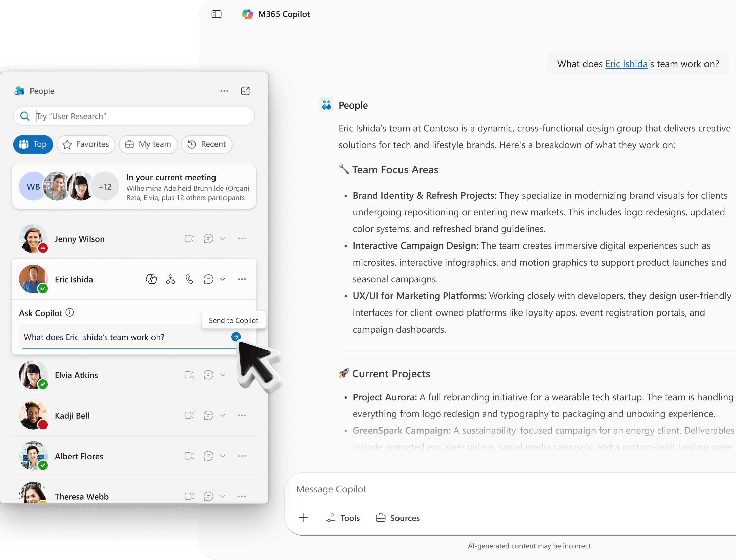Open Jenny Wilson's profile photo
The image size is (736, 560).
[x=33, y=238]
